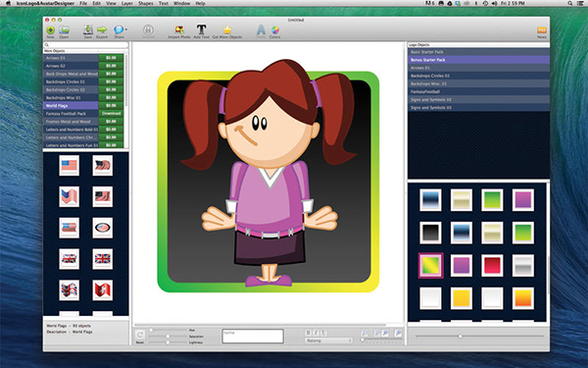588x368 pixels.
Task: Toggle Italic text formatting
Action: click(316, 333)
